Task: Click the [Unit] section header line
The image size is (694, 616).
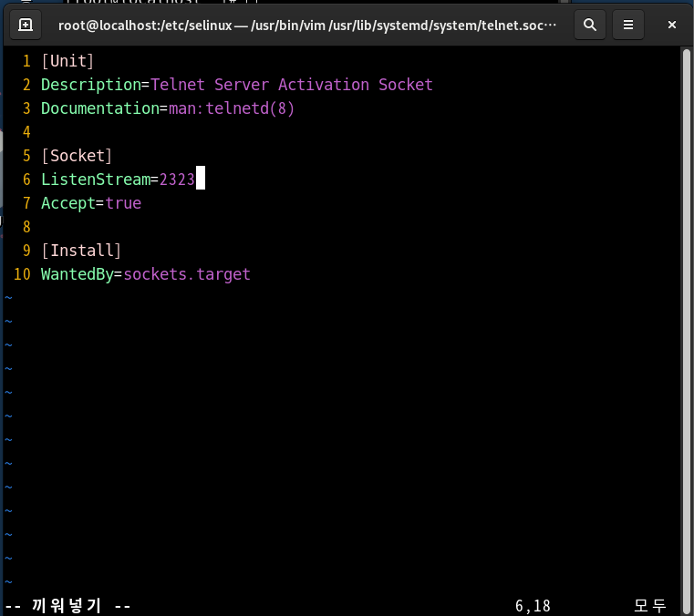Action: [x=67, y=61]
